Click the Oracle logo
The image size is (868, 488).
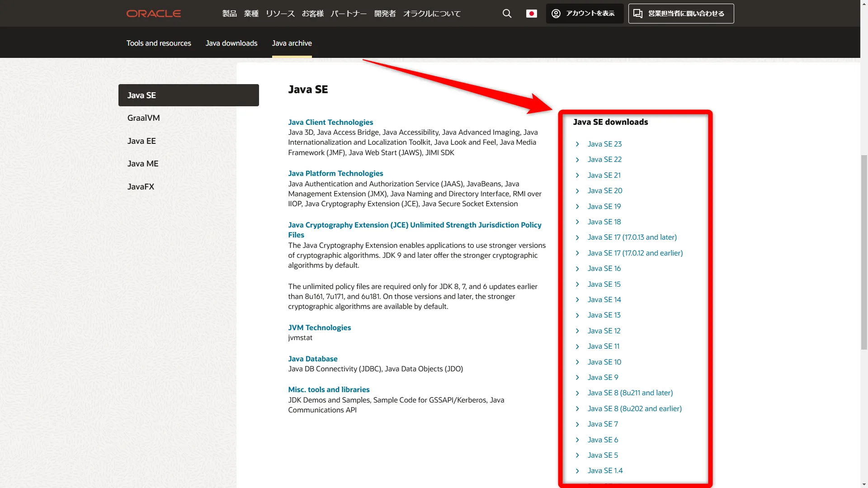153,14
